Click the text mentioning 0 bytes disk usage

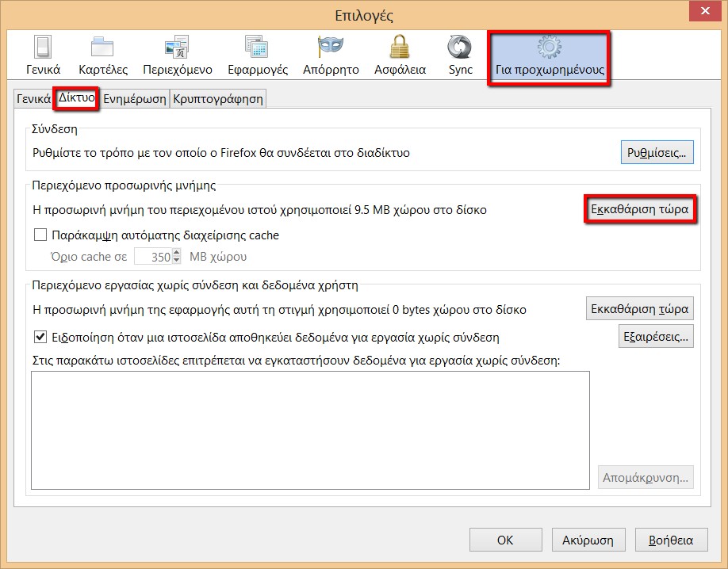pos(279,310)
